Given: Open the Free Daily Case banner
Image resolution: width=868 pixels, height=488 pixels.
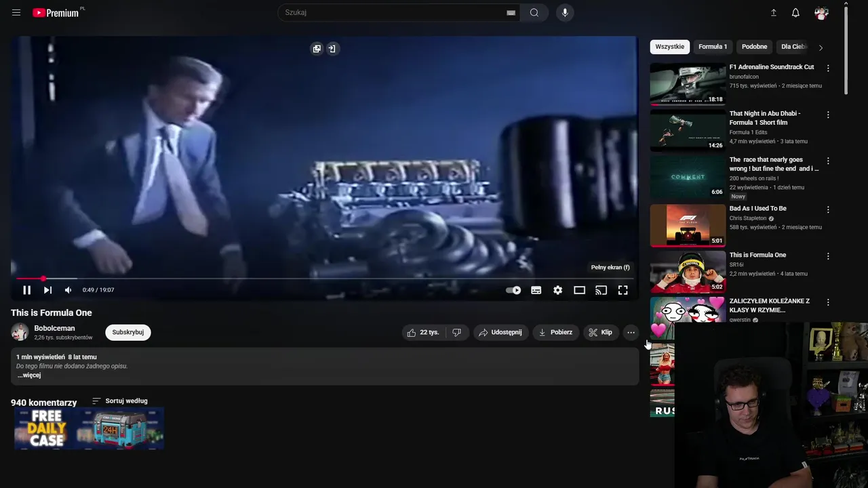Looking at the screenshot, I should click(89, 428).
